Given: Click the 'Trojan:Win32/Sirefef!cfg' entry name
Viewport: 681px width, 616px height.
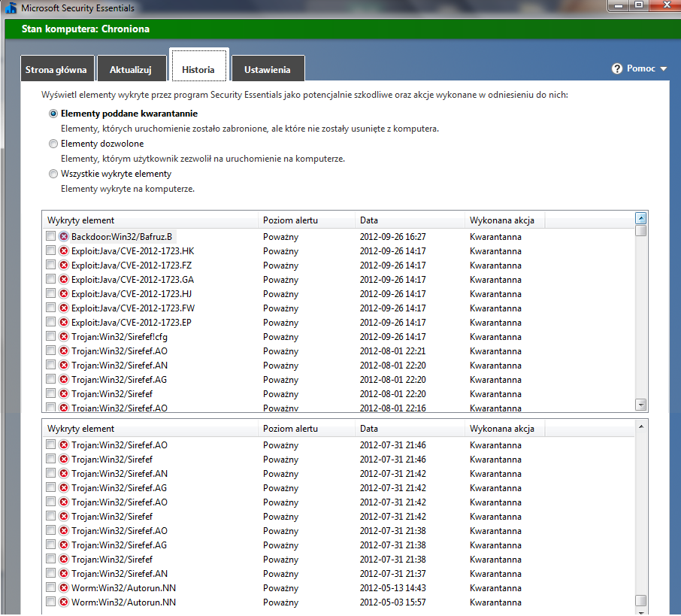Looking at the screenshot, I should (x=120, y=337).
